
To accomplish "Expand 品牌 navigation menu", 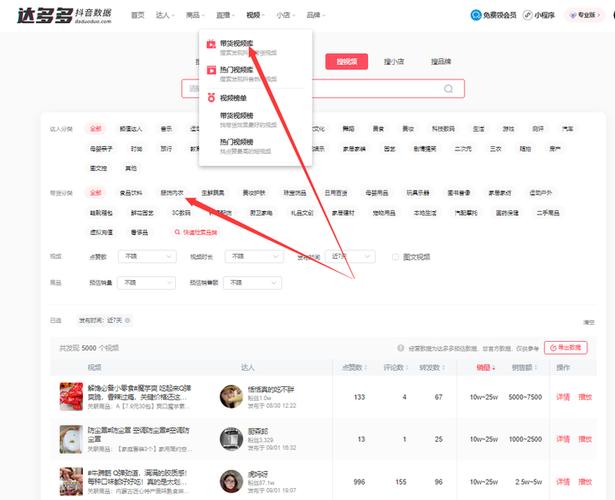I will point(316,15).
